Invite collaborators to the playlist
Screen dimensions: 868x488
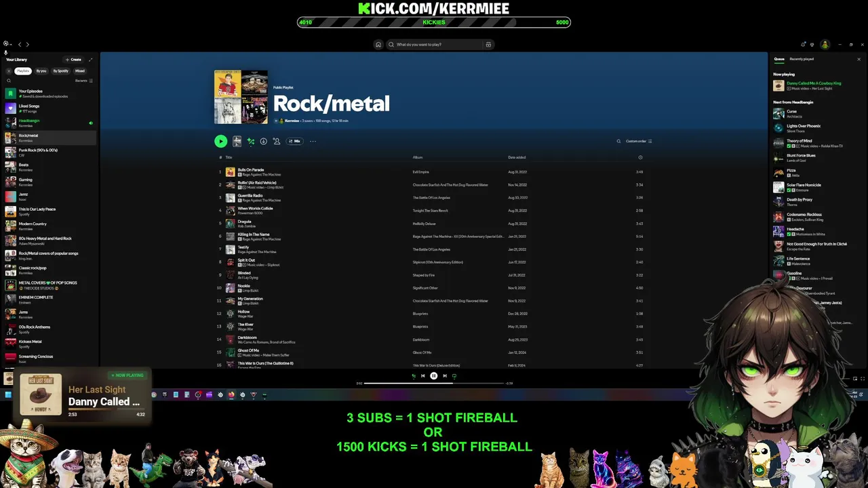click(277, 141)
